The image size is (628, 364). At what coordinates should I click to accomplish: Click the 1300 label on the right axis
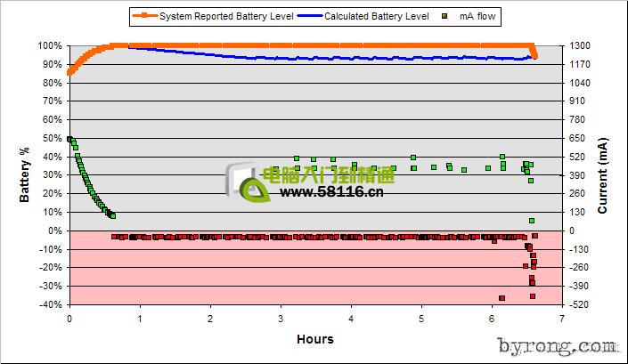[x=582, y=45]
